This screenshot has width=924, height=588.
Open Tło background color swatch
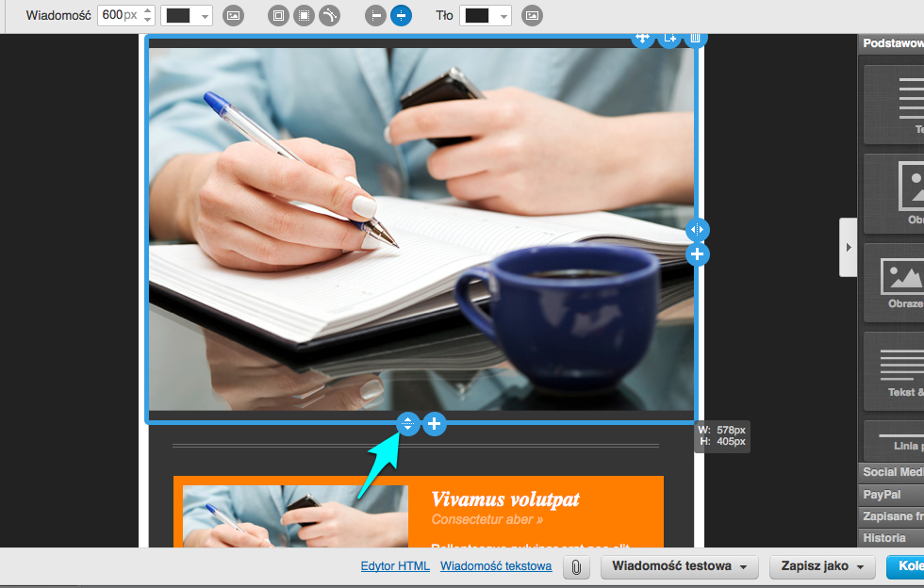coord(477,16)
